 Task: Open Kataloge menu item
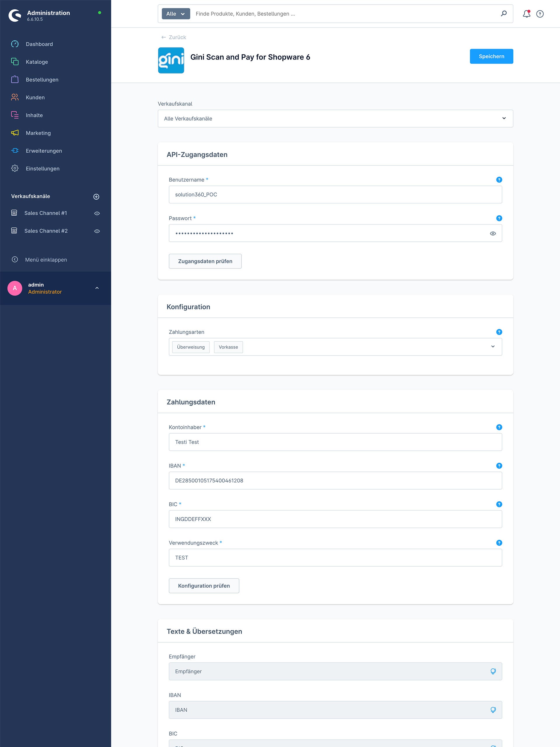pyautogui.click(x=37, y=62)
